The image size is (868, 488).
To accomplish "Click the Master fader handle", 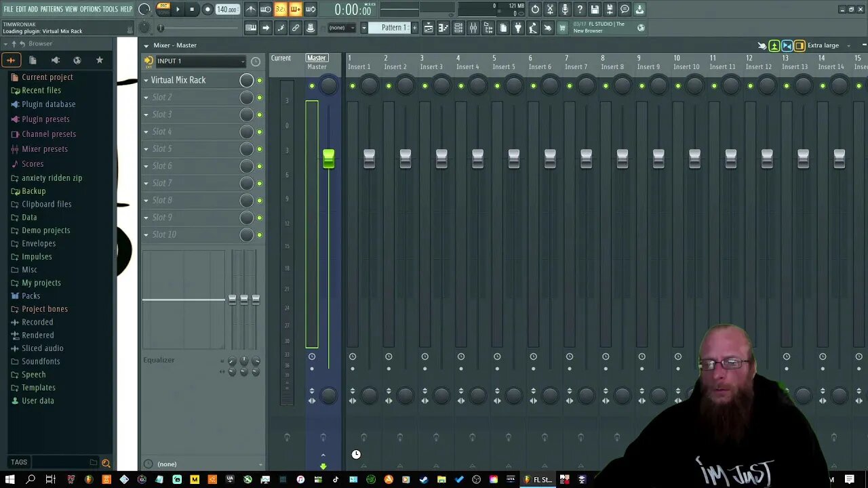I will click(x=328, y=159).
